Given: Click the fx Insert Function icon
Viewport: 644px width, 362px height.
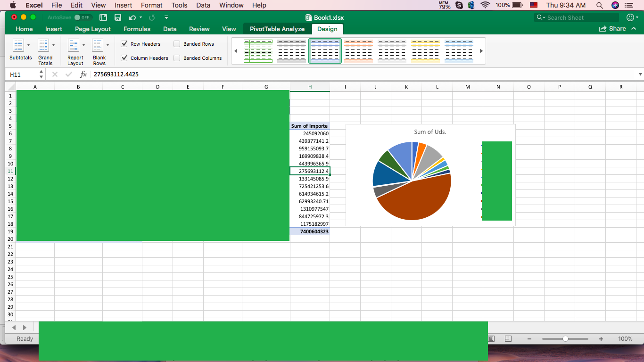Looking at the screenshot, I should point(83,74).
